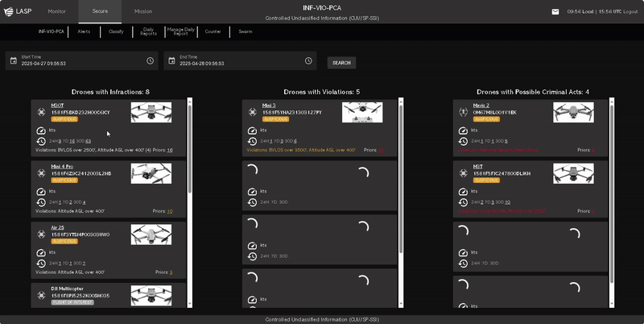Viewport: 644px width, 324px height.
Task: Click the End Time input field
Action: click(240, 61)
